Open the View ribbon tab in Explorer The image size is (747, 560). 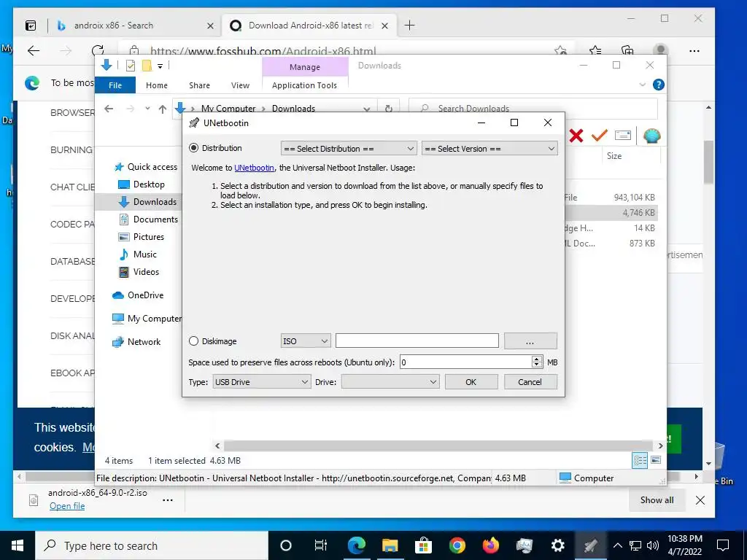tap(240, 85)
